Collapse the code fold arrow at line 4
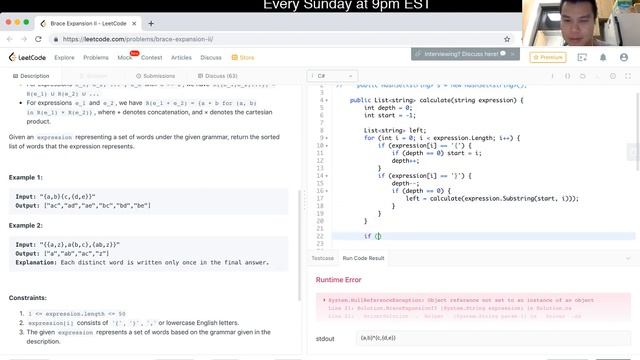This screenshot has height=360, width=640. (x=327, y=100)
